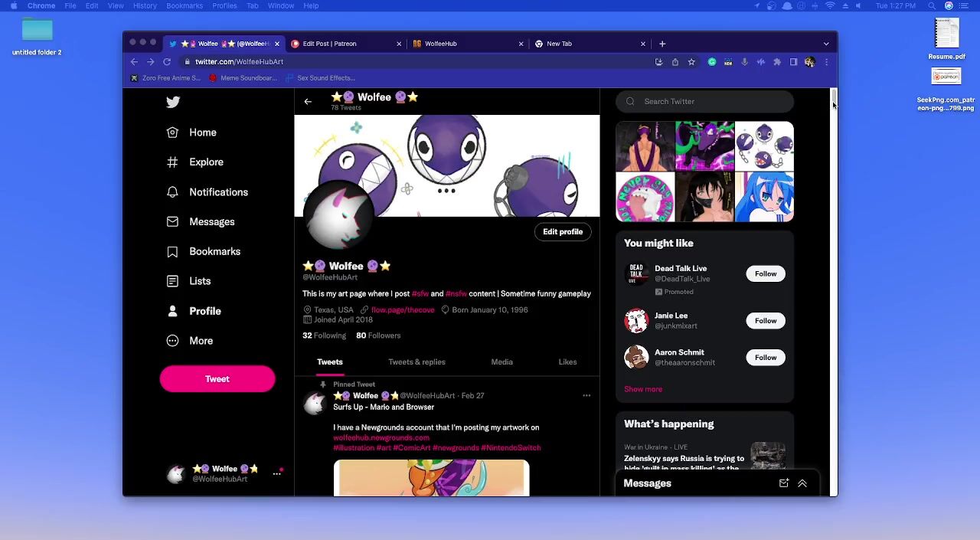This screenshot has height=540, width=980.
Task: Bookmark page with the star icon
Action: pyautogui.click(x=691, y=62)
